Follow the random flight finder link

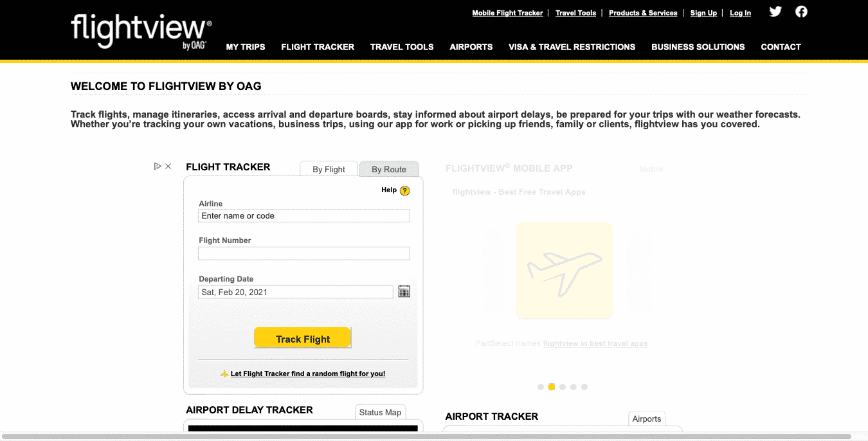(x=308, y=373)
